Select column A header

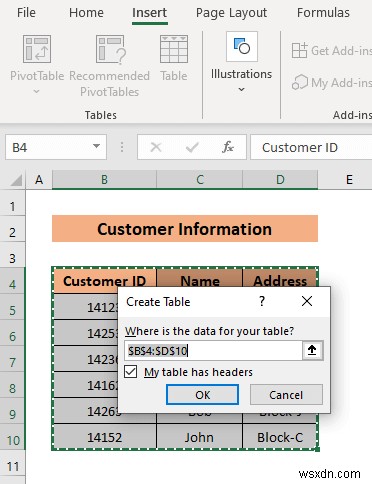click(39, 180)
